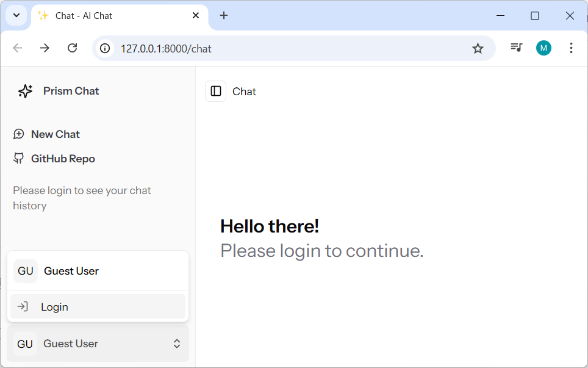Click the Login arrow icon in popup
The height and width of the screenshot is (368, 588).
pos(23,307)
